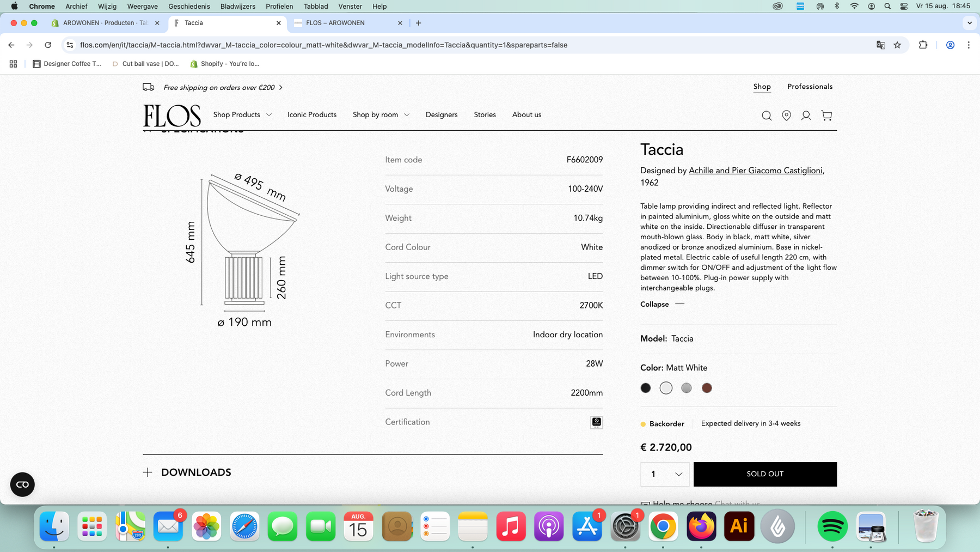Select the black color swatch
The height and width of the screenshot is (552, 980).
point(646,388)
